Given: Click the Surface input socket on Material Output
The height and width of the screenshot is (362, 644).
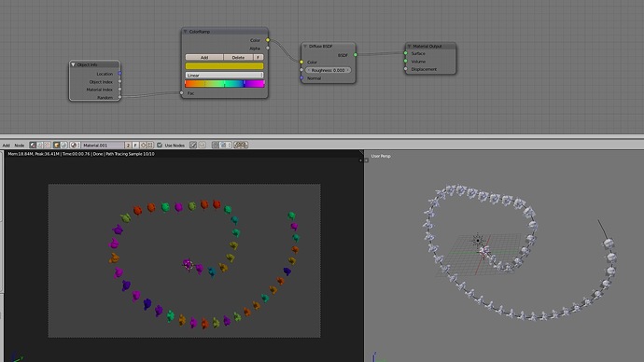Looking at the screenshot, I should [x=405, y=53].
